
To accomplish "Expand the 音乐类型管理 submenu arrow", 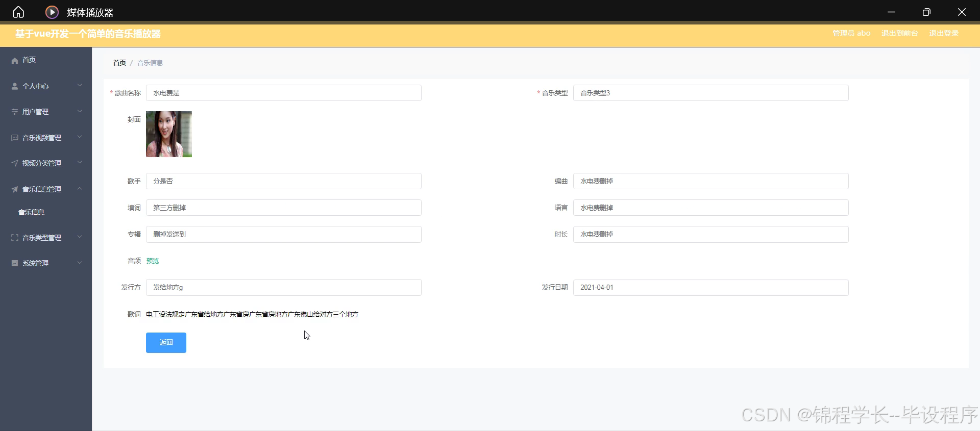I will point(80,237).
